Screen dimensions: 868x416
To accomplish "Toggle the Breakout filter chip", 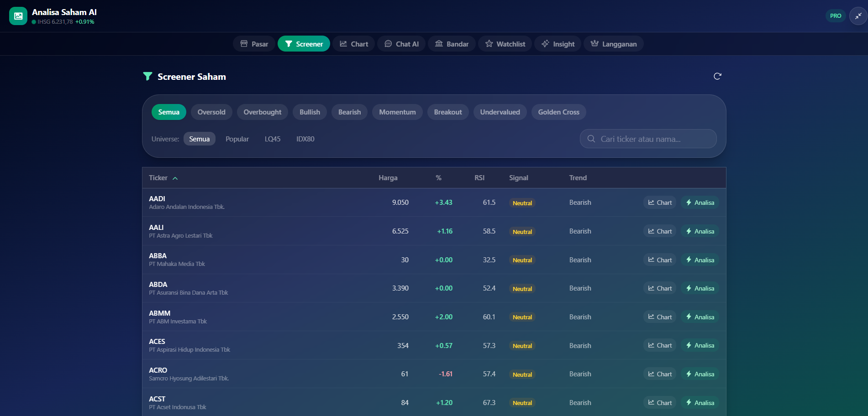I will [x=448, y=112].
